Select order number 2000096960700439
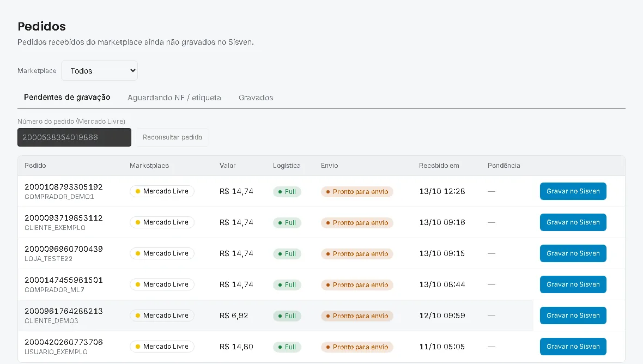The height and width of the screenshot is (364, 643). click(64, 249)
